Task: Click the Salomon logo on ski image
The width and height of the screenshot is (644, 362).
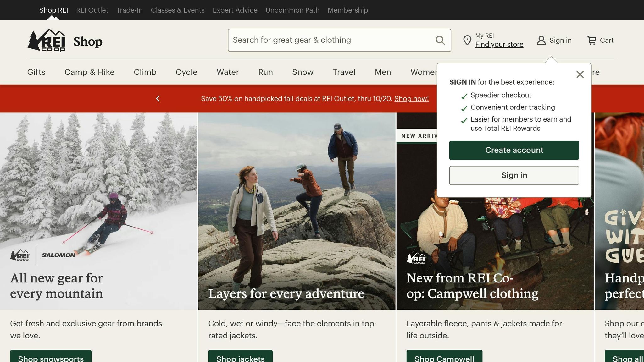Action: click(x=58, y=255)
